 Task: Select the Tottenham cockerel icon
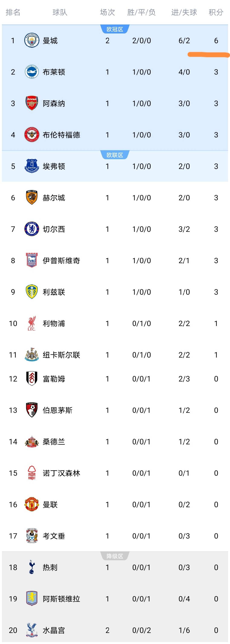[32, 567]
